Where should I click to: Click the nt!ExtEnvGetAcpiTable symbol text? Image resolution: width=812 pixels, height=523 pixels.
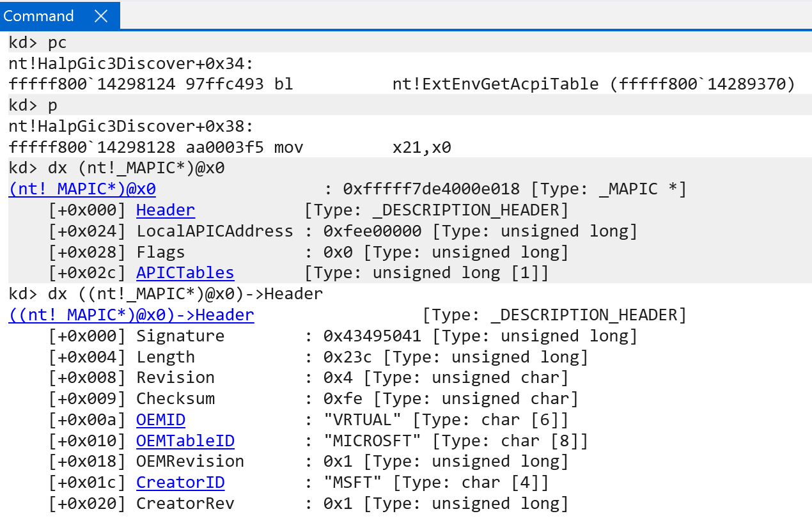tap(496, 84)
